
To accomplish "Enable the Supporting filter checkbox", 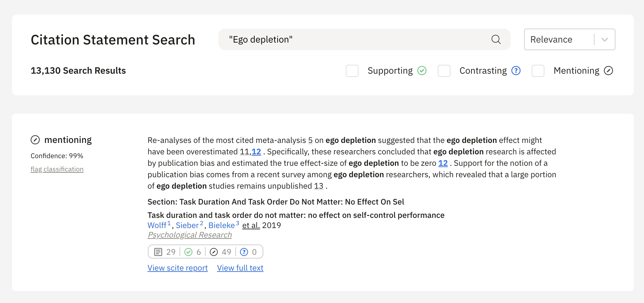I will tap(352, 71).
